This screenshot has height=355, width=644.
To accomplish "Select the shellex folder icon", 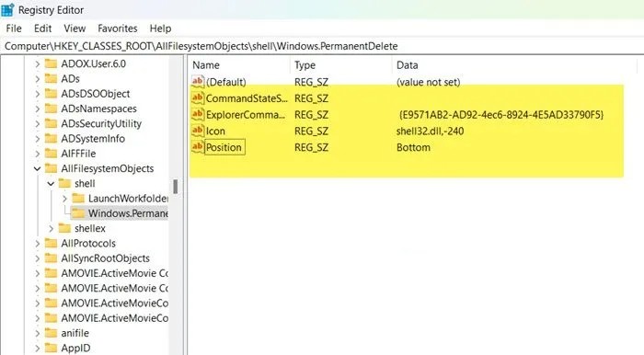I will pyautogui.click(x=64, y=228).
